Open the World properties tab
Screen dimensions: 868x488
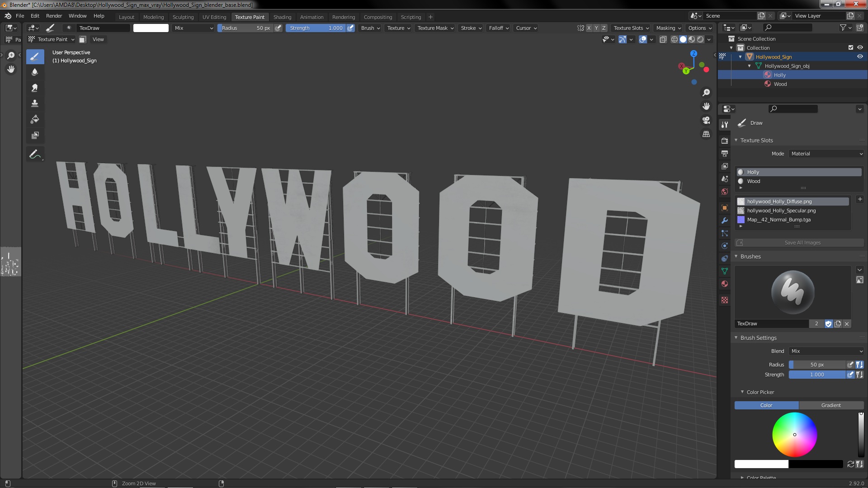(725, 192)
